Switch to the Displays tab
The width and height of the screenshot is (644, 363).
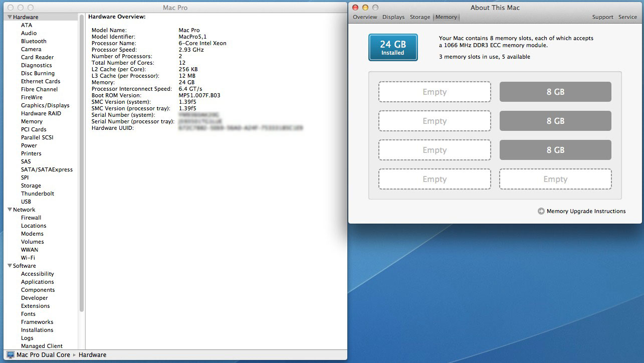point(393,17)
